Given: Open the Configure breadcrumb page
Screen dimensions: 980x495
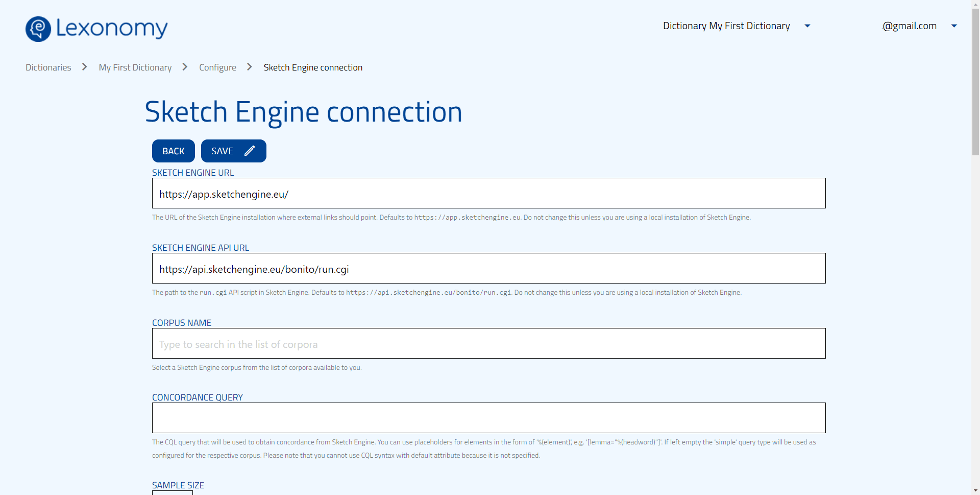Looking at the screenshot, I should (x=217, y=67).
